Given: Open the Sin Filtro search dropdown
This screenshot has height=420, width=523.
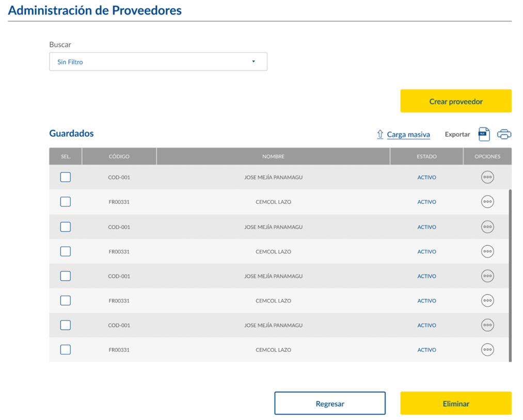Looking at the screenshot, I should click(158, 62).
